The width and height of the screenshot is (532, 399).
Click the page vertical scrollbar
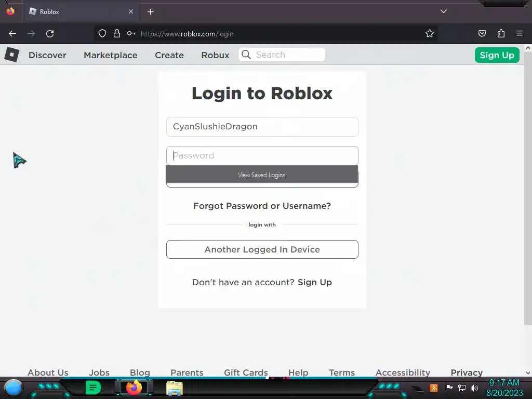coord(528,188)
